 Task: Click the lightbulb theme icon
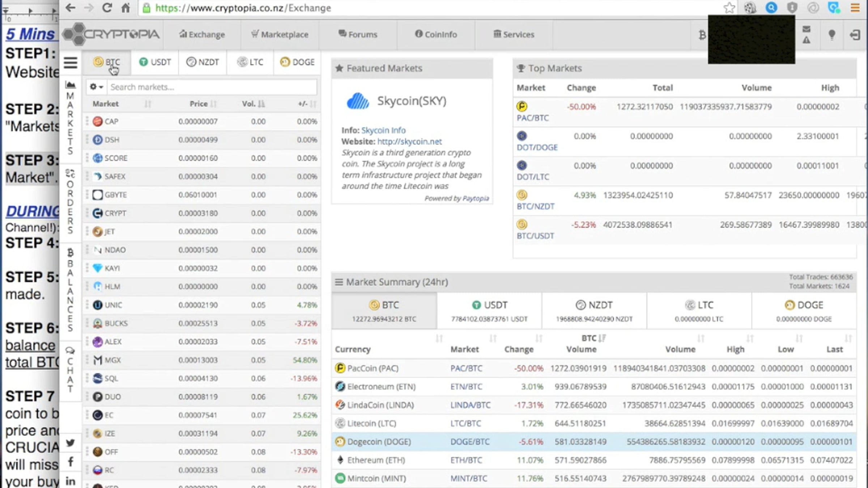coord(832,35)
